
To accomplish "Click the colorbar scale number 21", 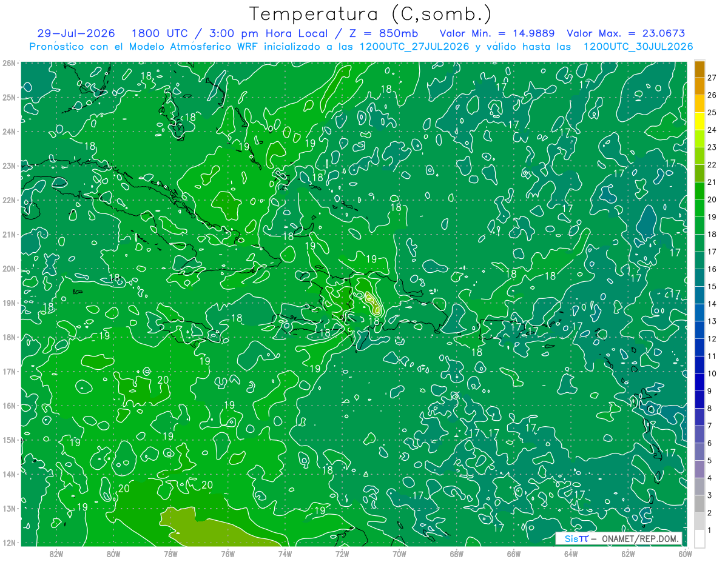I will [712, 182].
